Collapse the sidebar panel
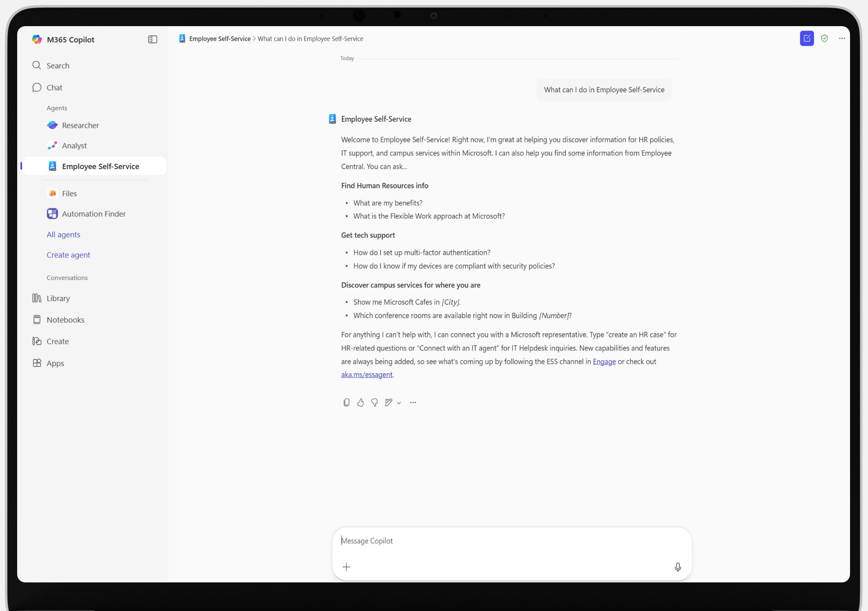 click(x=152, y=39)
